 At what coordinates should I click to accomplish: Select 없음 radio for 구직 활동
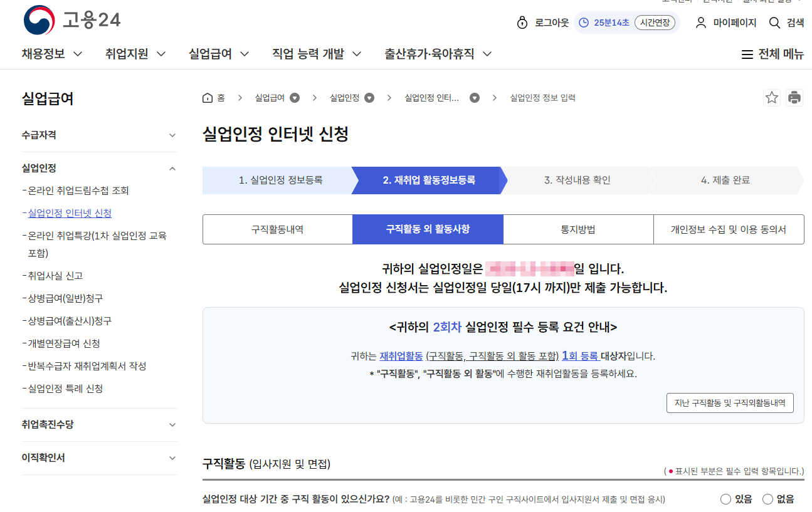(768, 499)
